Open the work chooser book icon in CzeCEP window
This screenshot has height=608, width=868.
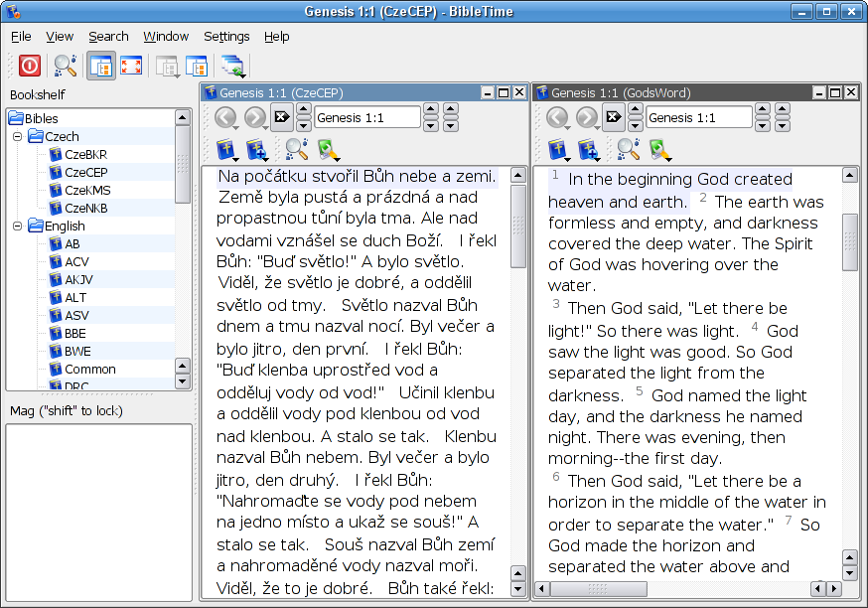click(226, 149)
